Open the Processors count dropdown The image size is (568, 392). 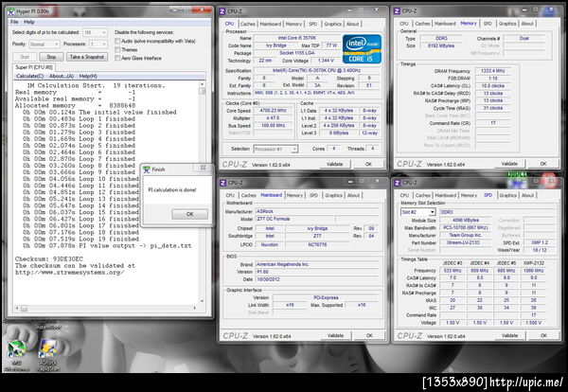(98, 45)
